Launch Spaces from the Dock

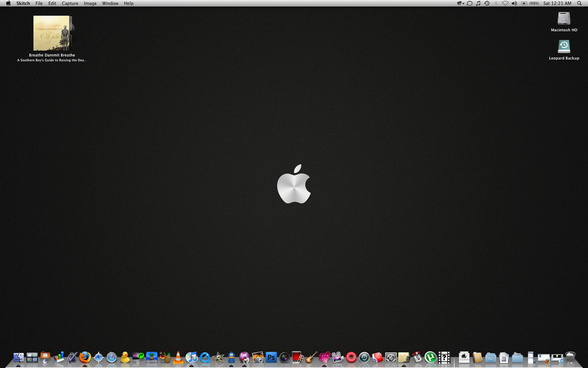coord(32,357)
